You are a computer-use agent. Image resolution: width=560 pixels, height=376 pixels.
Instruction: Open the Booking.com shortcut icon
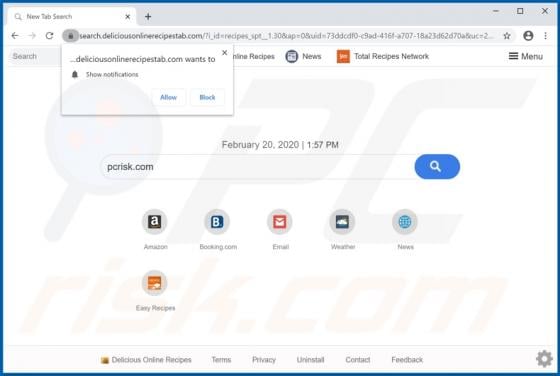217,222
